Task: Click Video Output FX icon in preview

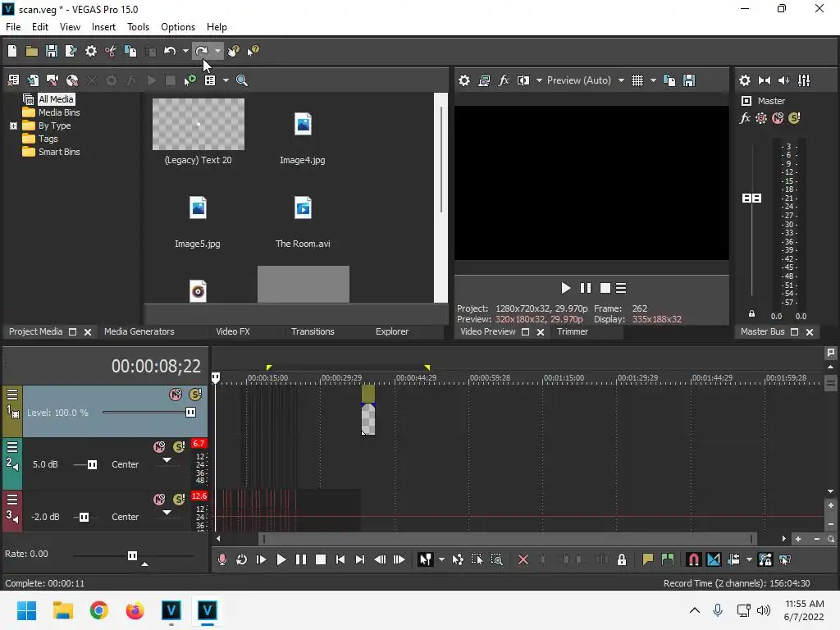Action: tap(504, 80)
